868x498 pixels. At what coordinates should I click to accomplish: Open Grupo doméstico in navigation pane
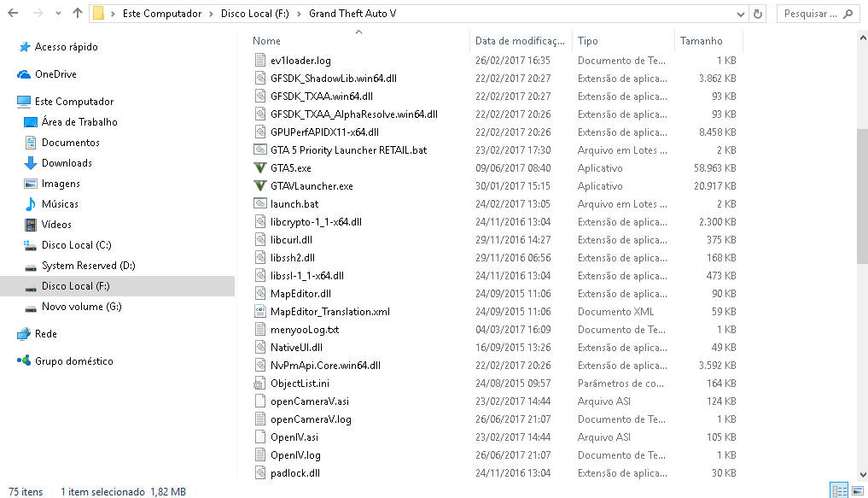(73, 360)
